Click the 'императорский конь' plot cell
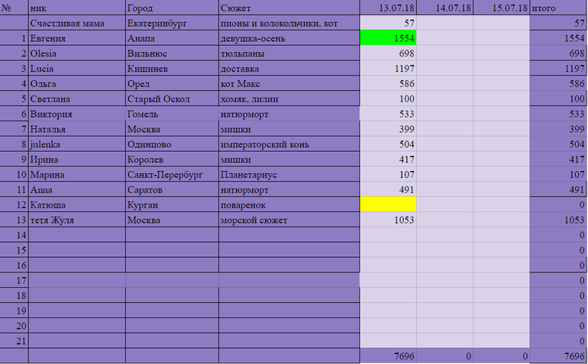The width and height of the screenshot is (588, 364). [x=289, y=144]
